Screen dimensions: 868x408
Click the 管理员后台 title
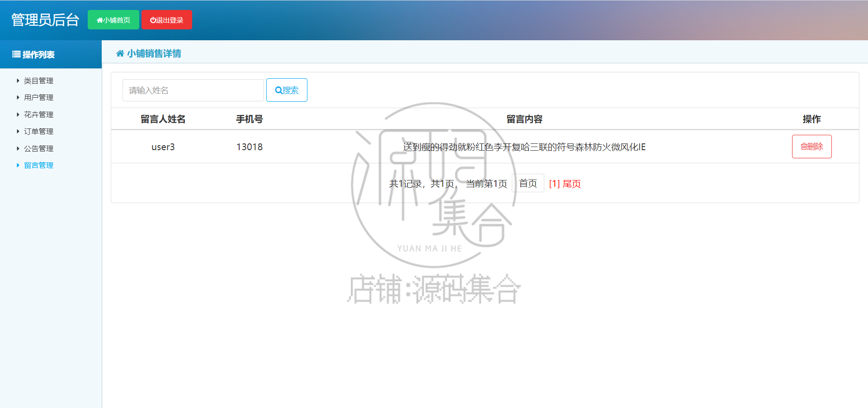pyautogui.click(x=45, y=20)
